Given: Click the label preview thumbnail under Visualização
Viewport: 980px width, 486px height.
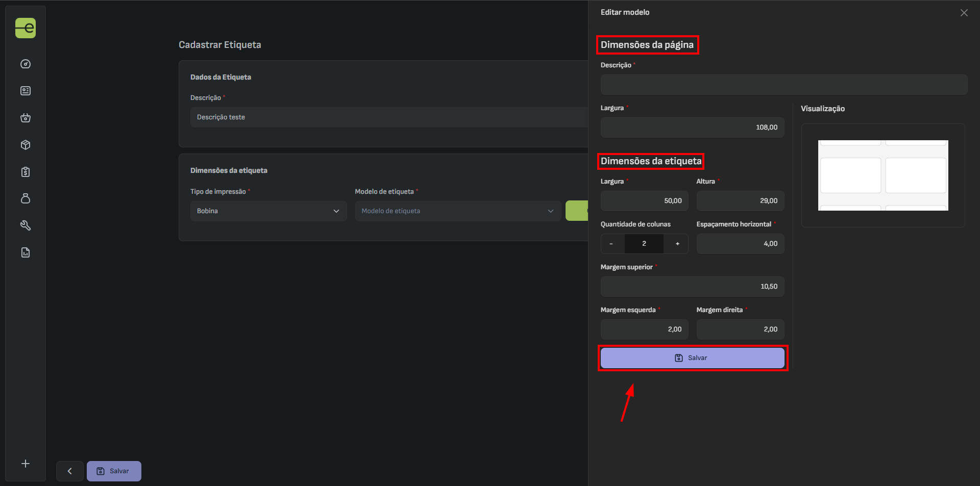Looking at the screenshot, I should pos(883,175).
